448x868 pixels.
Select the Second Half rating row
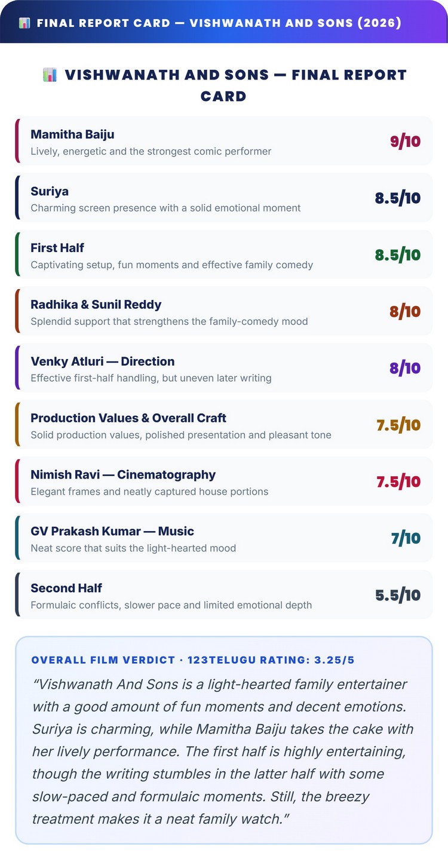(224, 595)
